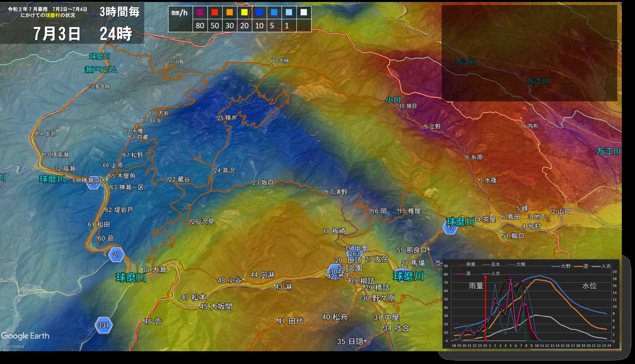
Task: Click the 23 坂口 place marker
Action: (263, 182)
